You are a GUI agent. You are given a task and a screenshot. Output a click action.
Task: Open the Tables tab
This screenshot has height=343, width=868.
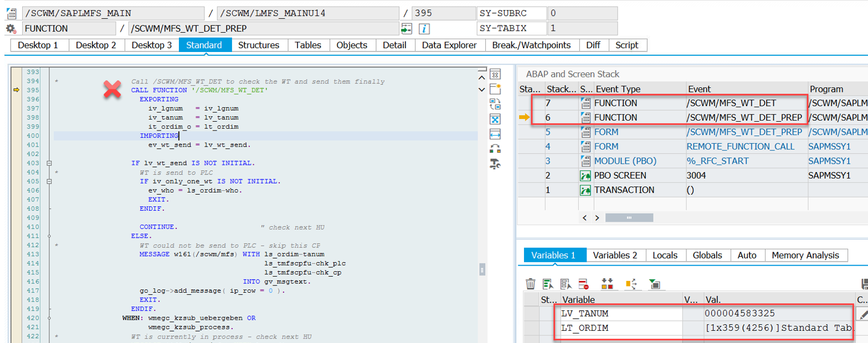[x=309, y=45]
